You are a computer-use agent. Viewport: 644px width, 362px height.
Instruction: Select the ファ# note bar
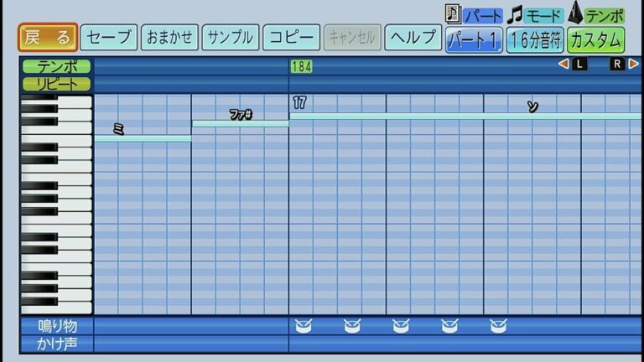pos(240,124)
